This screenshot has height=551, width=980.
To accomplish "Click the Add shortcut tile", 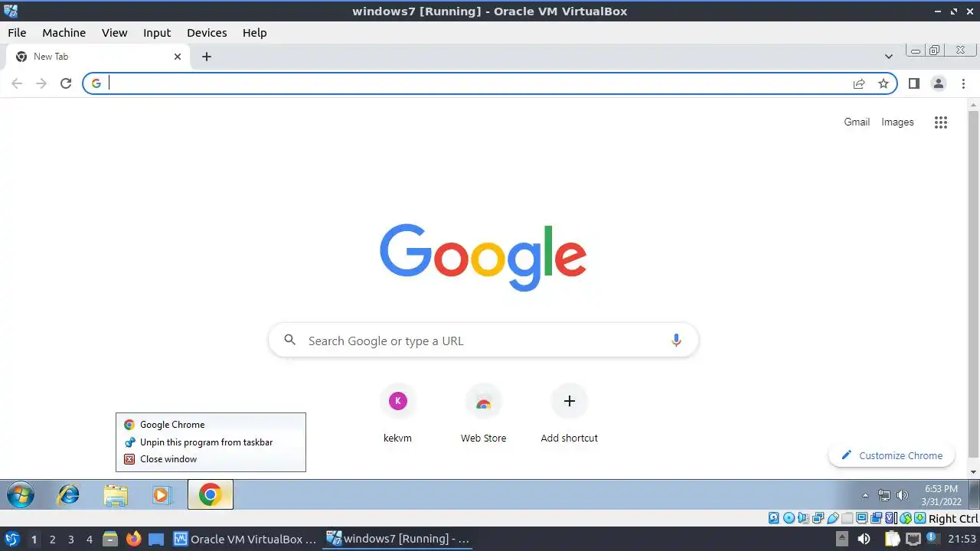I will (x=569, y=414).
